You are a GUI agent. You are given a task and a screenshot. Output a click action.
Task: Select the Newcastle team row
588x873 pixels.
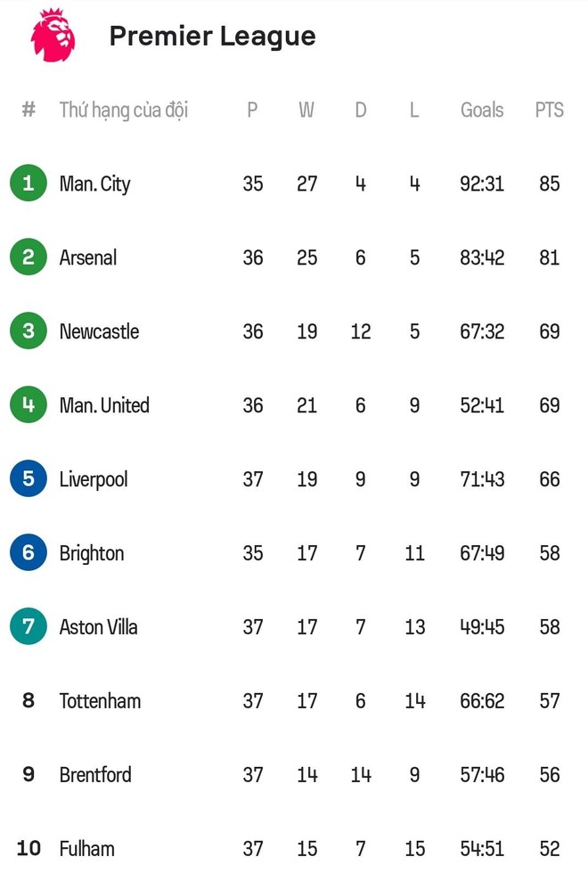99,331
